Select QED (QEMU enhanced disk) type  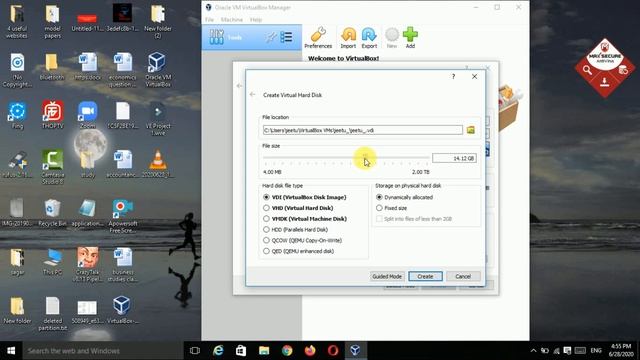(298, 251)
